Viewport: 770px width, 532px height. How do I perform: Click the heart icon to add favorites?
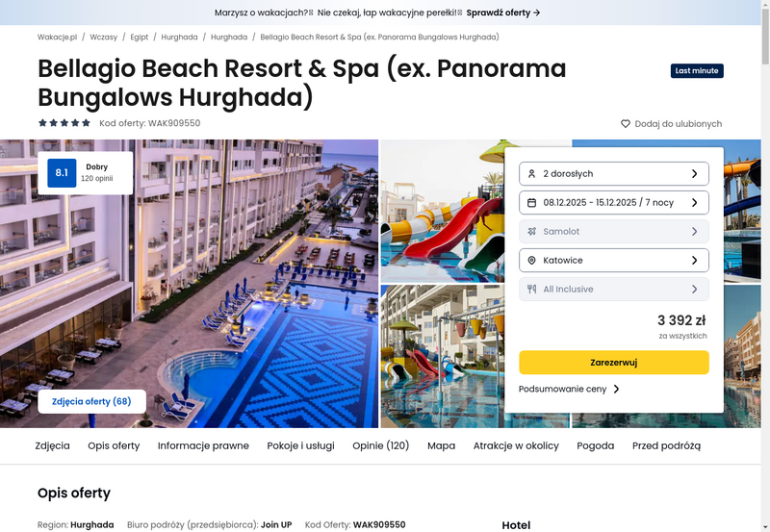[625, 124]
